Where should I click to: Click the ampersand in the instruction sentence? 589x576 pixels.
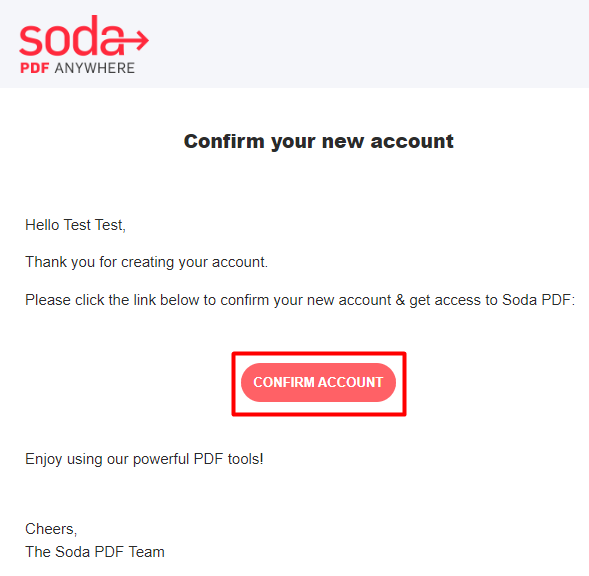(400, 300)
